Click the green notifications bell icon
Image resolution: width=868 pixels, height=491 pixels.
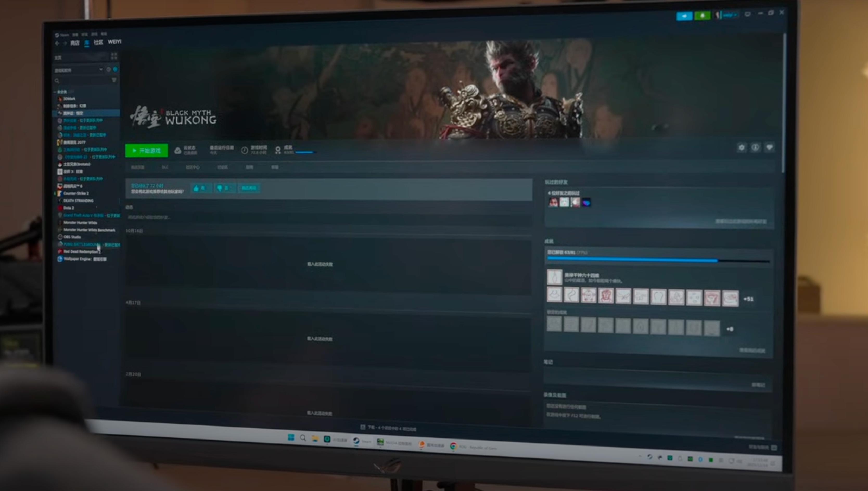tap(702, 16)
